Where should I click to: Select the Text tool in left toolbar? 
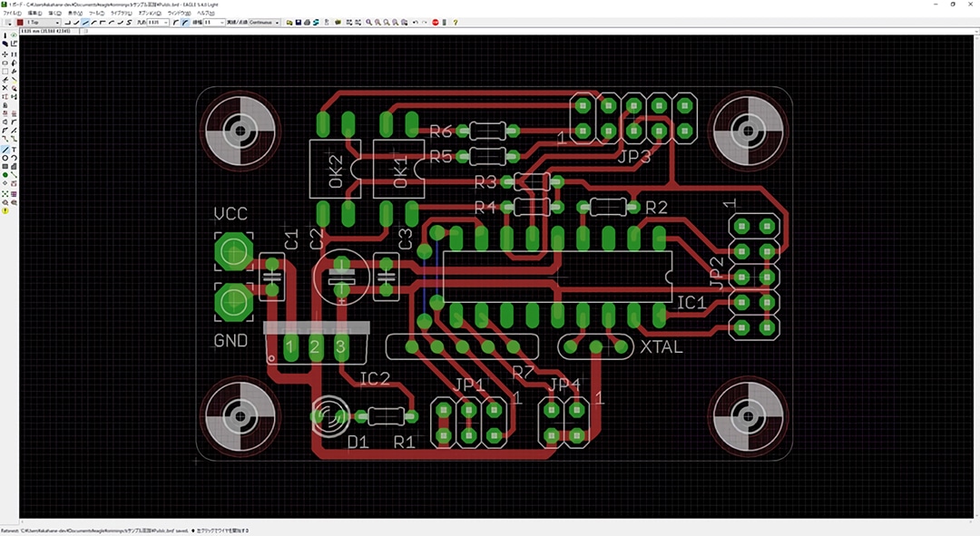pos(15,149)
